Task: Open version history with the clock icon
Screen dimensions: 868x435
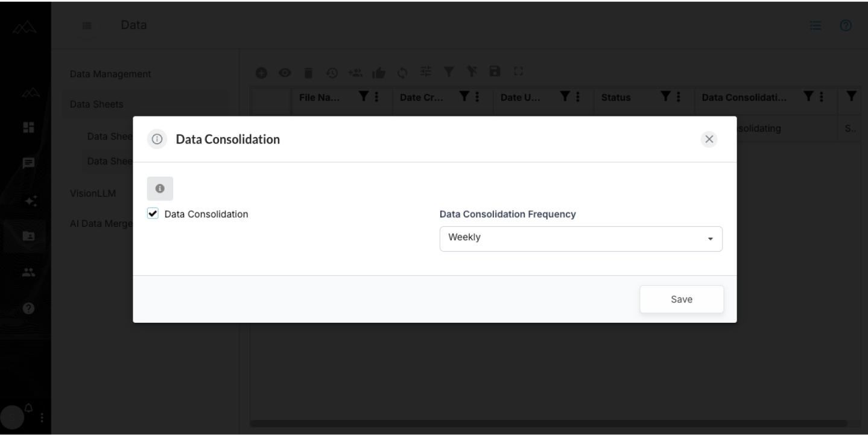Action: 332,72
